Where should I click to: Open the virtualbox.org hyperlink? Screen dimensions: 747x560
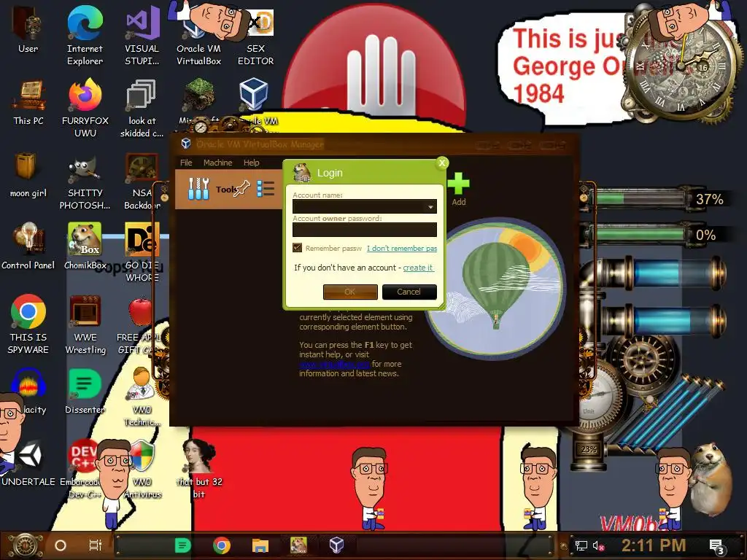pos(334,364)
